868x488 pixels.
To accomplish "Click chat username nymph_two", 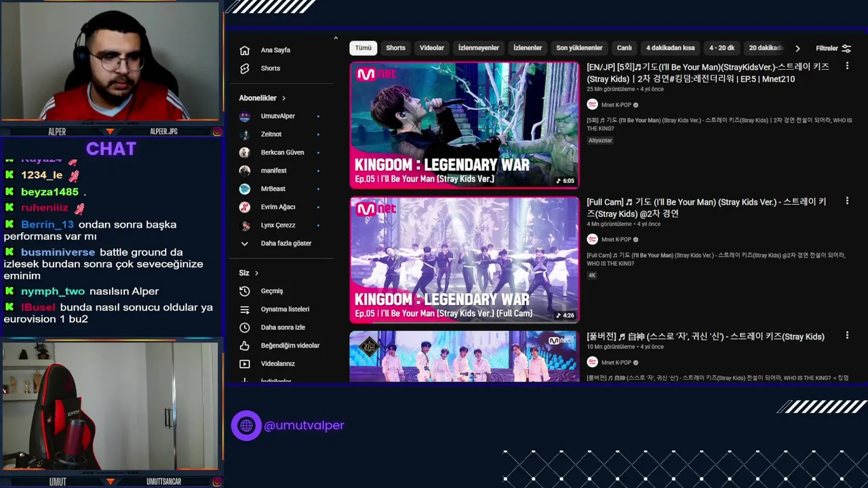I will [53, 291].
